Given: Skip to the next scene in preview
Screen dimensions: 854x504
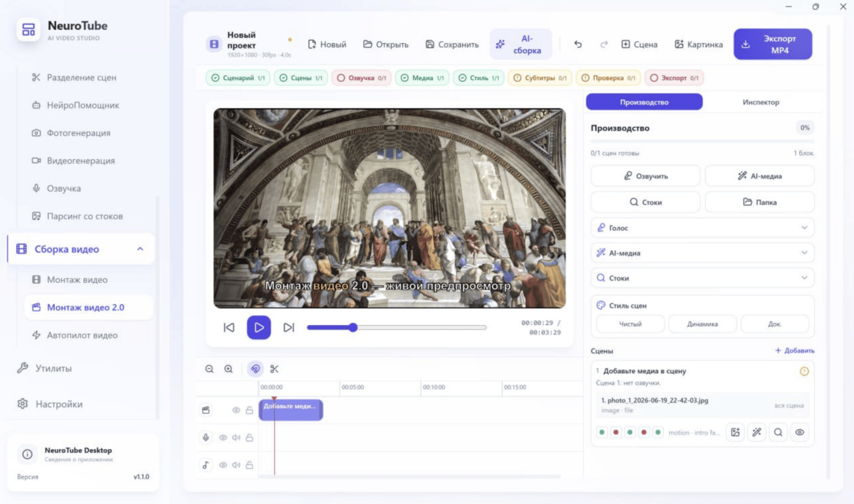Looking at the screenshot, I should pyautogui.click(x=289, y=328).
